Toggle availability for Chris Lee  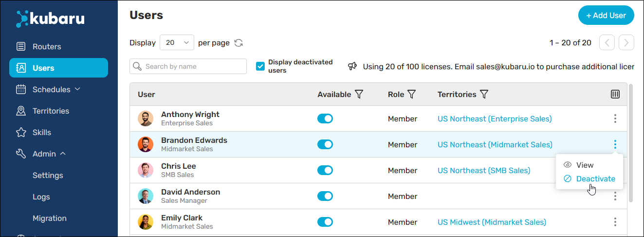click(325, 170)
